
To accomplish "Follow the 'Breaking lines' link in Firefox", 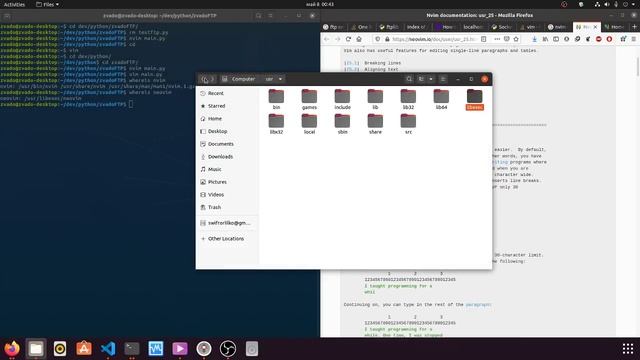I will pyautogui.click(x=382, y=63).
